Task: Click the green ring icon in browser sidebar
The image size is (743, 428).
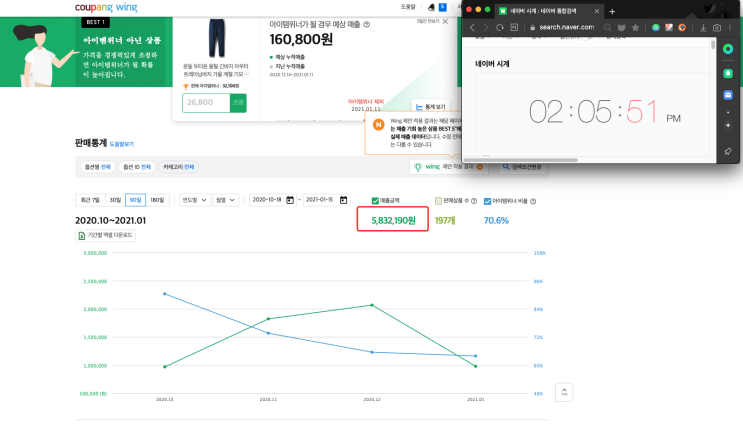Action: pos(728,49)
